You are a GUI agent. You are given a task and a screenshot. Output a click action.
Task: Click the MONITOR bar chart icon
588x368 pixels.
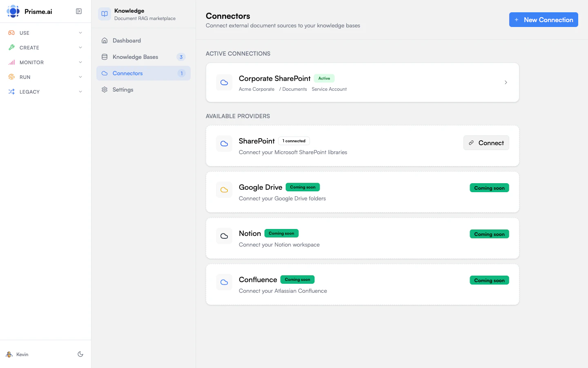(11, 62)
